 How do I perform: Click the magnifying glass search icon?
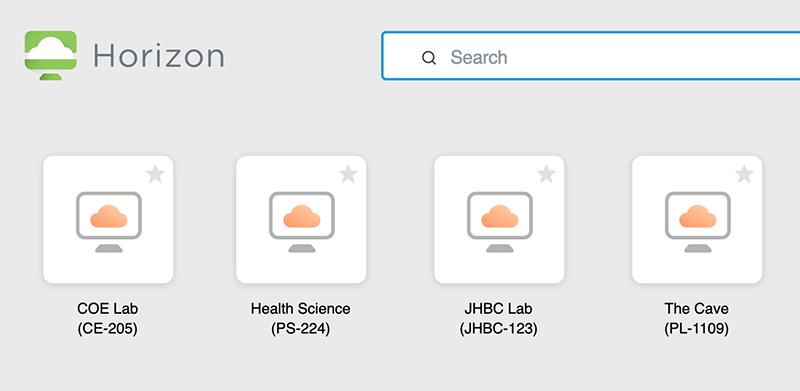click(x=429, y=58)
